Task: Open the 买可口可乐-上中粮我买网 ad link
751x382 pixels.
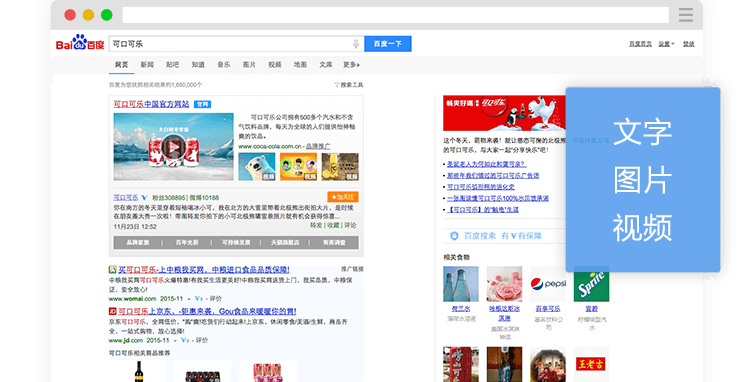Action: [x=204, y=270]
